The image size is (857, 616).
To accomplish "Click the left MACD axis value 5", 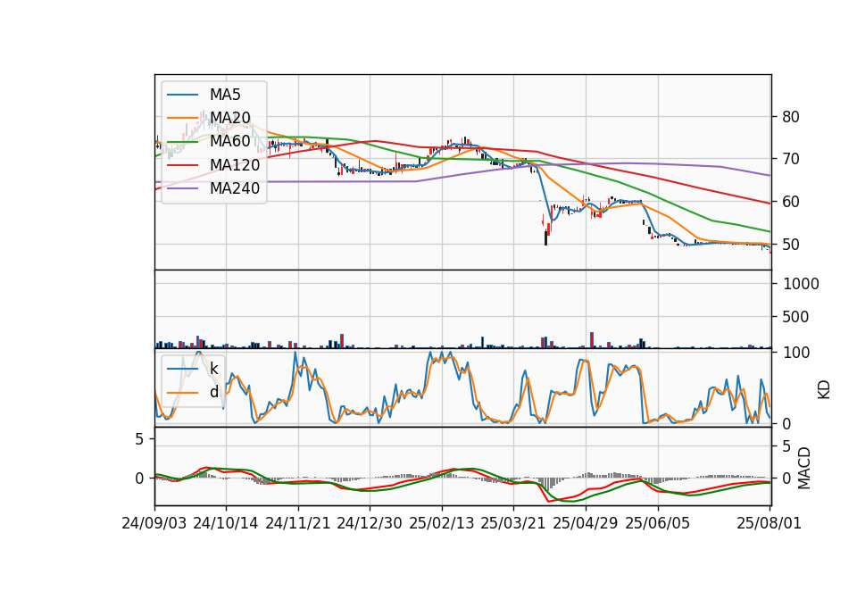I will click(x=139, y=439).
